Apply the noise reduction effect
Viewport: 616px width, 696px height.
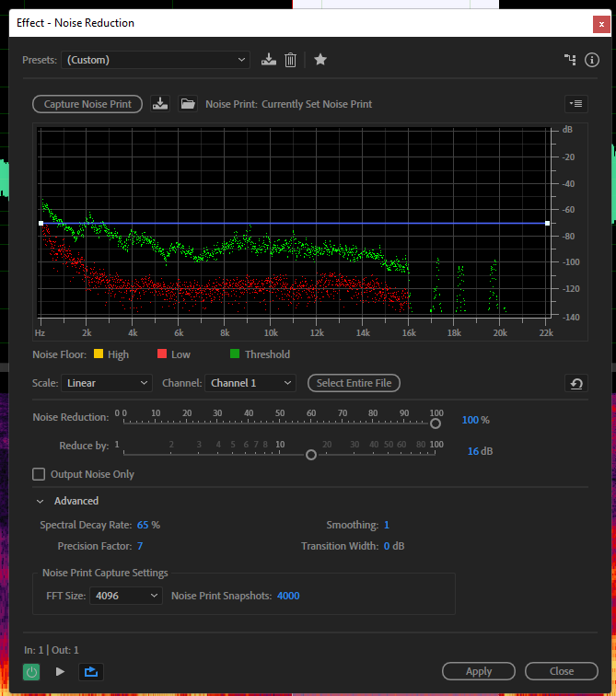[x=479, y=671]
